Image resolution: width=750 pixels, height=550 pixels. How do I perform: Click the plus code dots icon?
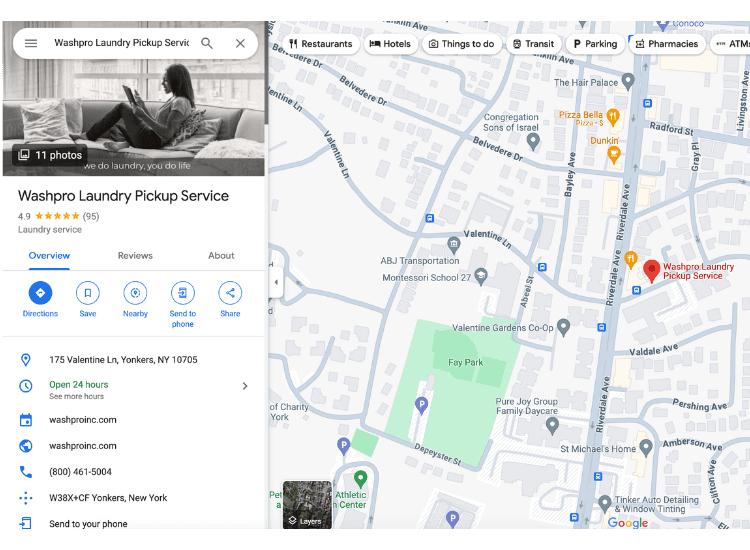[x=26, y=498]
